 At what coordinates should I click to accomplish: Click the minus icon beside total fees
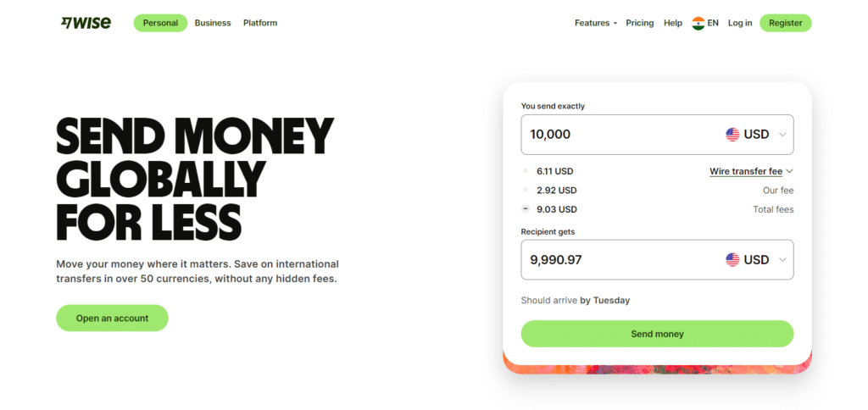tap(526, 209)
